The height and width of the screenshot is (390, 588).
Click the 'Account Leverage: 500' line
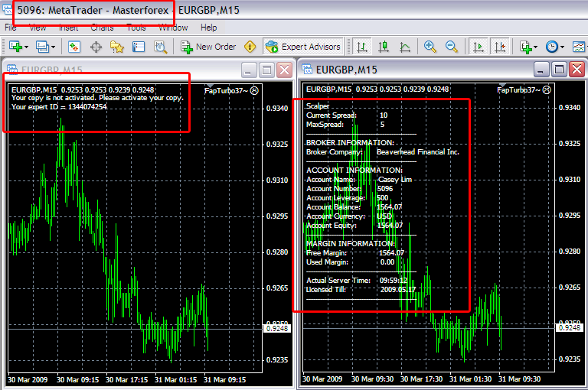coord(348,198)
